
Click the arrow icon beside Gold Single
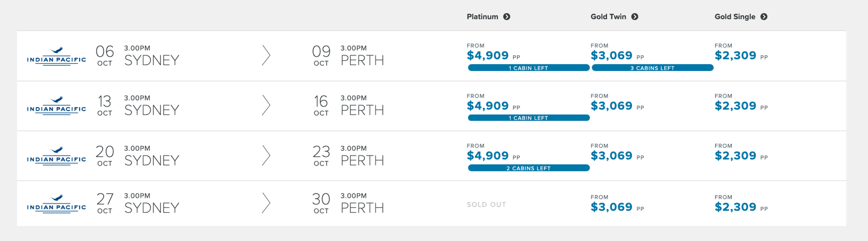[764, 16]
